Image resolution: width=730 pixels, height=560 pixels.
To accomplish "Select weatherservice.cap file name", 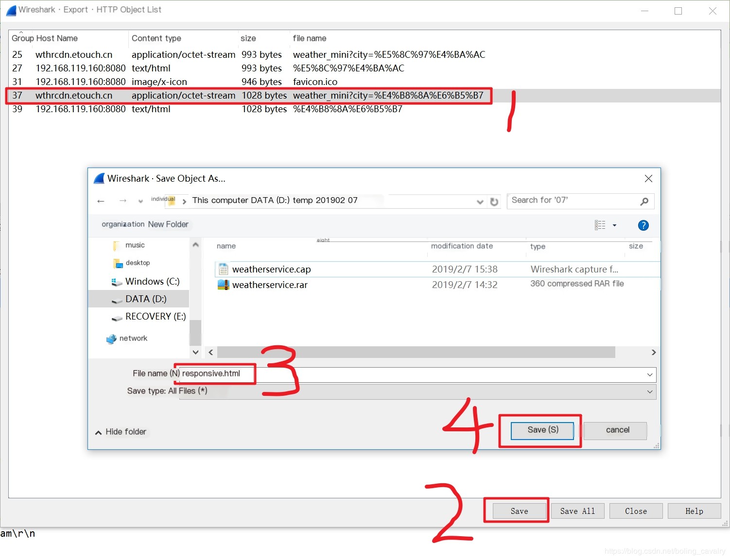I will [271, 269].
